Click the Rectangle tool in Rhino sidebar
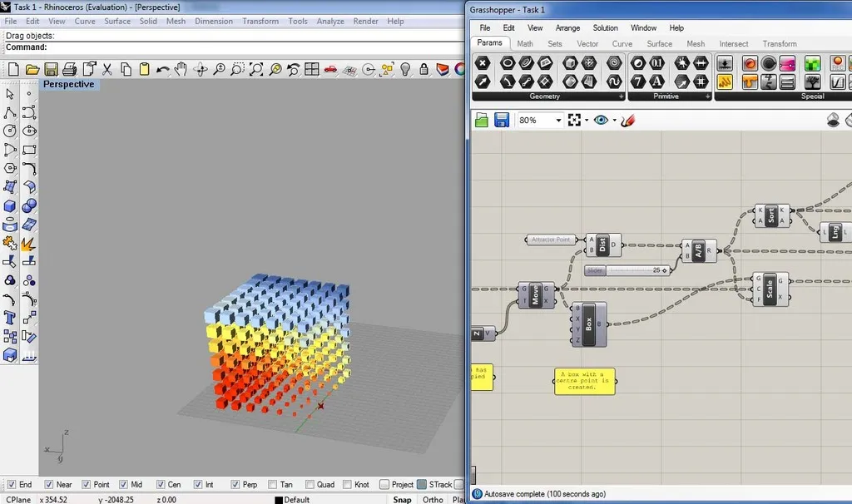852x504 pixels. coord(29,150)
